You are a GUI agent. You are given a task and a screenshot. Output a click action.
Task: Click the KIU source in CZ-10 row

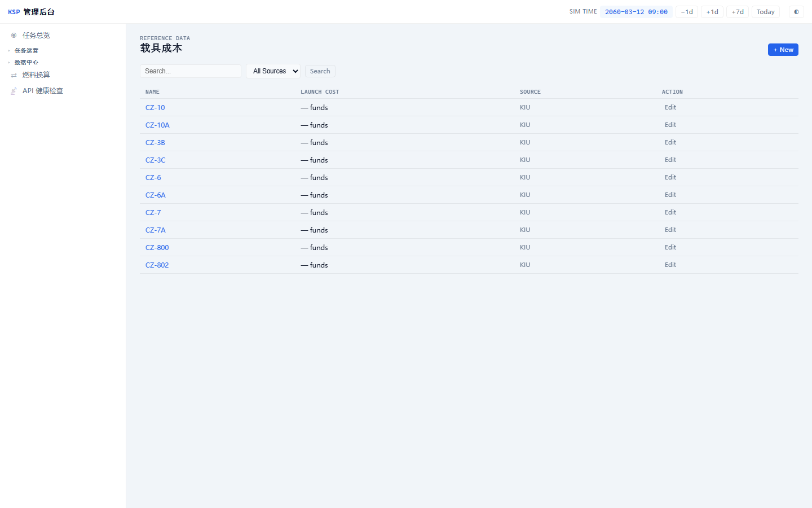pos(525,107)
